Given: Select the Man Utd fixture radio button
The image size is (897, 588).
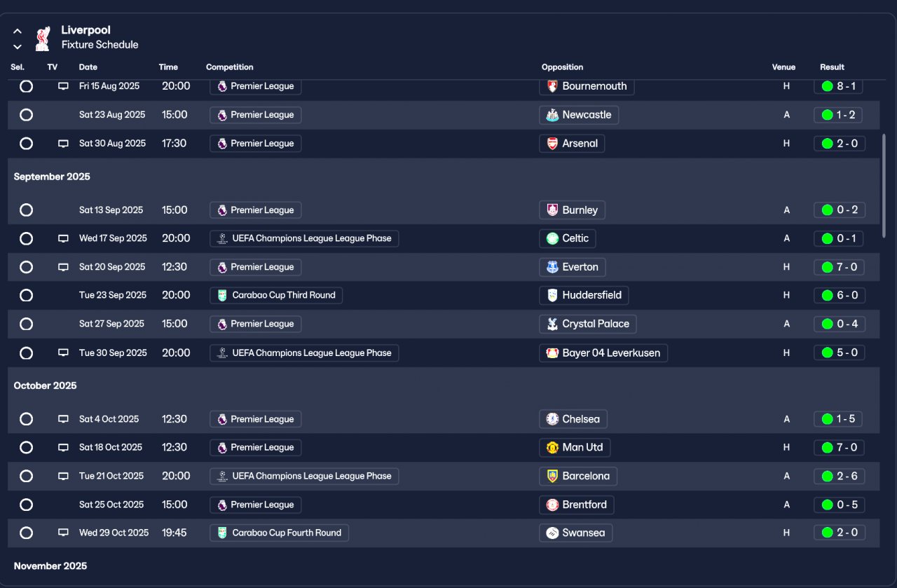Looking at the screenshot, I should [26, 448].
